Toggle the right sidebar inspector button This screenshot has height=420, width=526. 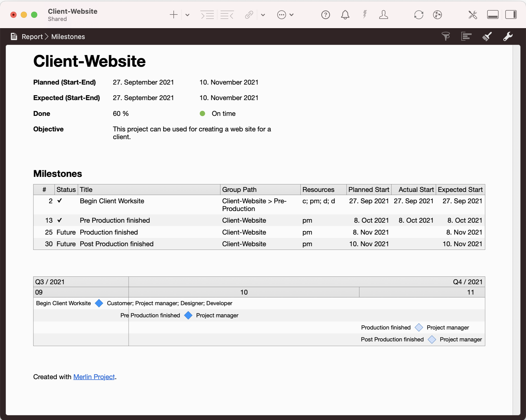pyautogui.click(x=511, y=15)
